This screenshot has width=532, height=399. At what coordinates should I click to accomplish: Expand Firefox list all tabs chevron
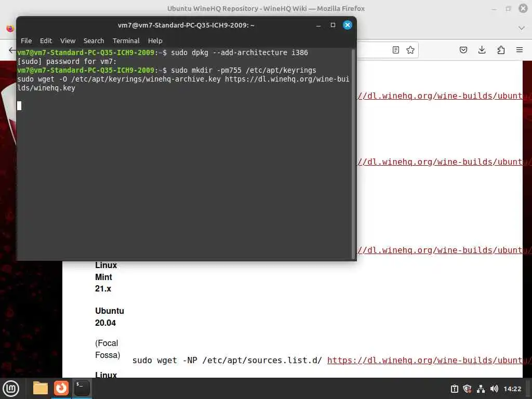522,28
